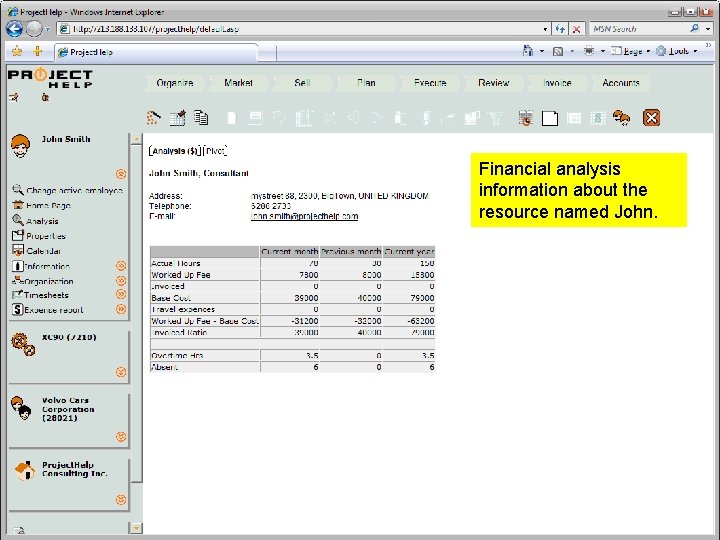Click the browser Home icon
The height and width of the screenshot is (540, 720).
(x=528, y=51)
